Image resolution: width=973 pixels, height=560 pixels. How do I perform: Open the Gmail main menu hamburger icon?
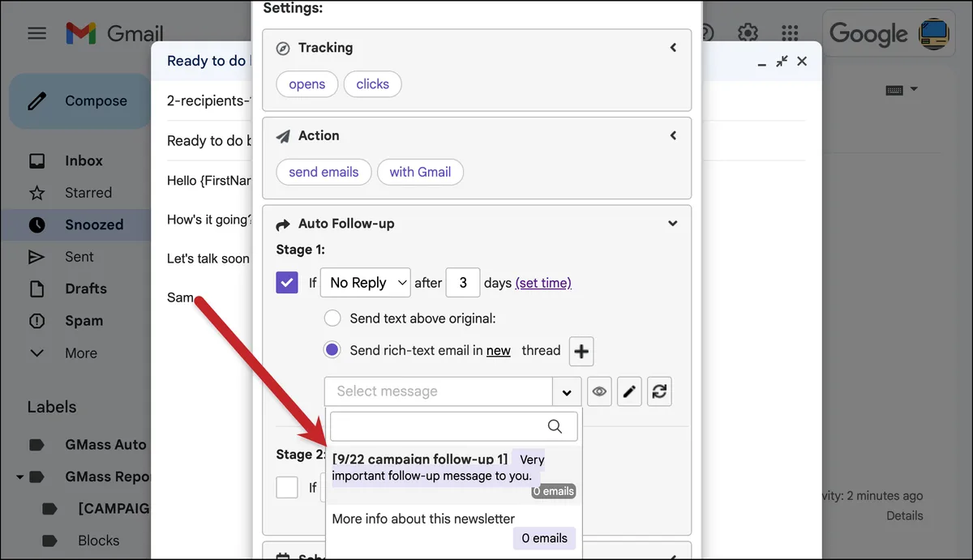(x=36, y=33)
